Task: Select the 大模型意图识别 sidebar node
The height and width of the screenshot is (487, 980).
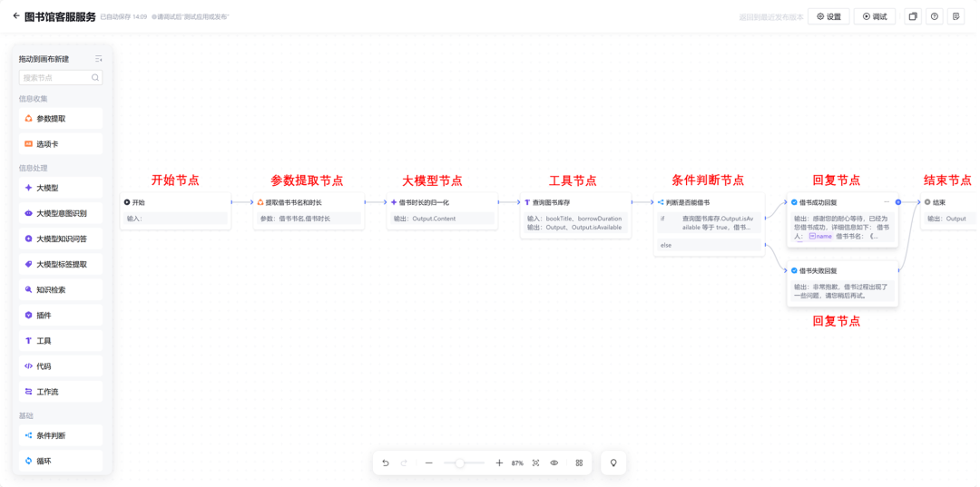Action: pyautogui.click(x=61, y=213)
